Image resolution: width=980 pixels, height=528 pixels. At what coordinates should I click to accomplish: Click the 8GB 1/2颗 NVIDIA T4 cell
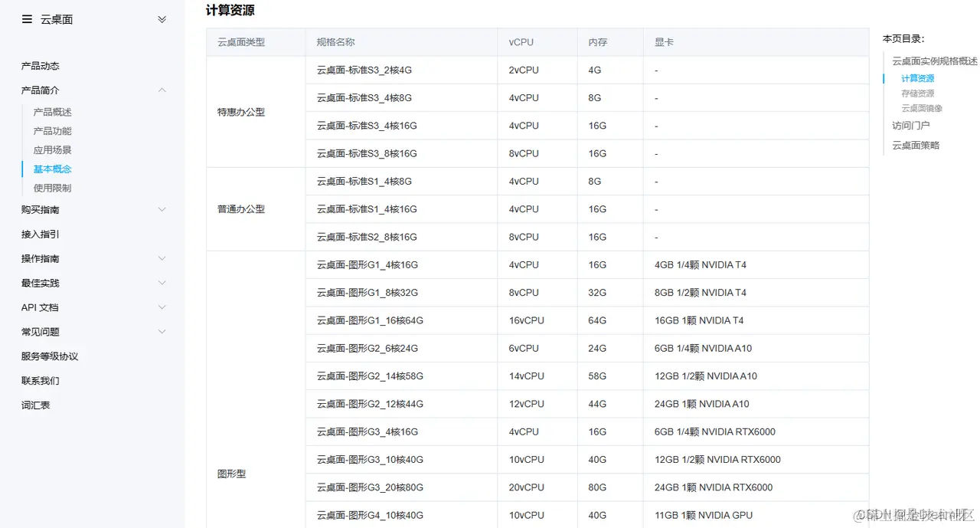pyautogui.click(x=756, y=293)
